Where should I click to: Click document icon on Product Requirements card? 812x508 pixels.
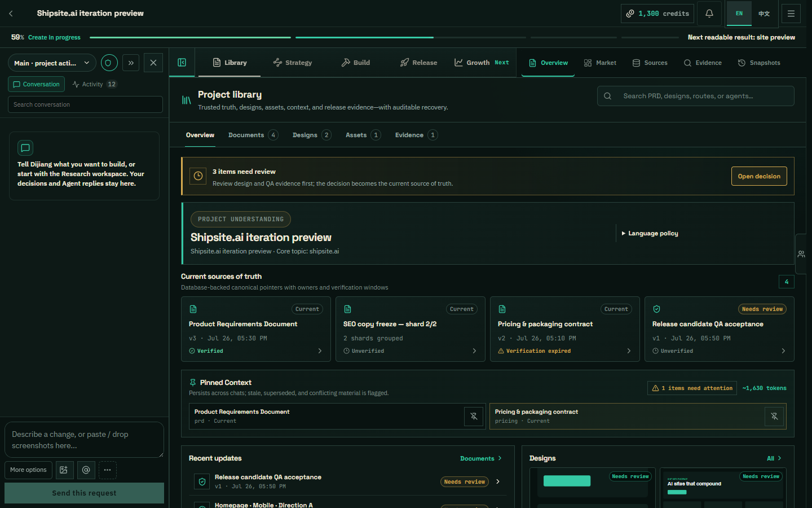coord(193,309)
